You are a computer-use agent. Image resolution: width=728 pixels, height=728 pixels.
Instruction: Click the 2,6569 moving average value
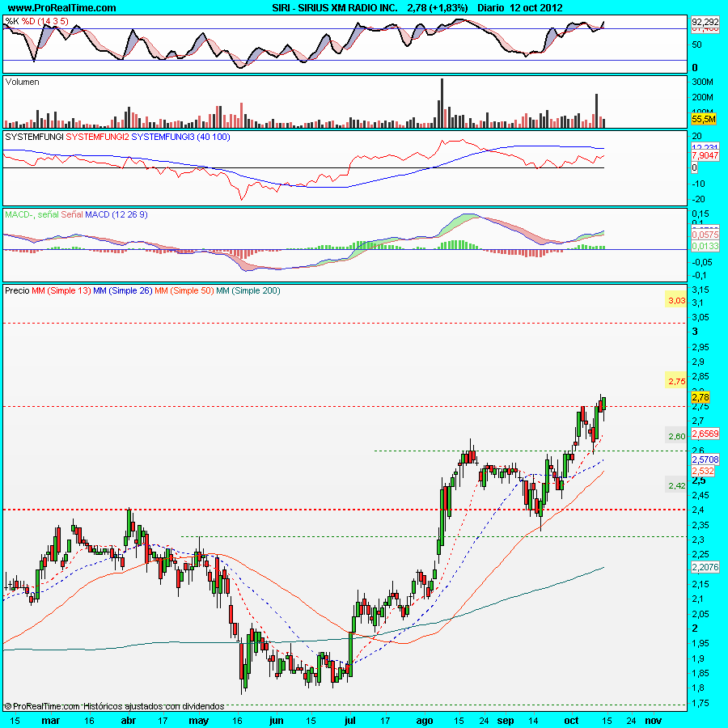705,434
